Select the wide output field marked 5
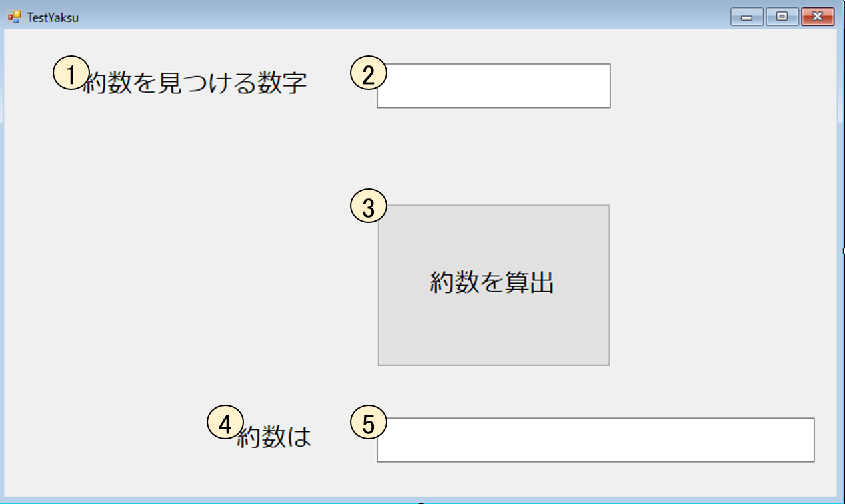 point(596,440)
